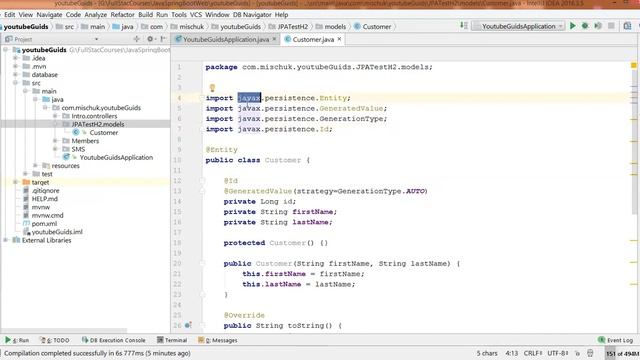Screen dimensions: 640x360
Task: Open the Navigate menu
Action: pyautogui.click(x=49, y=15)
